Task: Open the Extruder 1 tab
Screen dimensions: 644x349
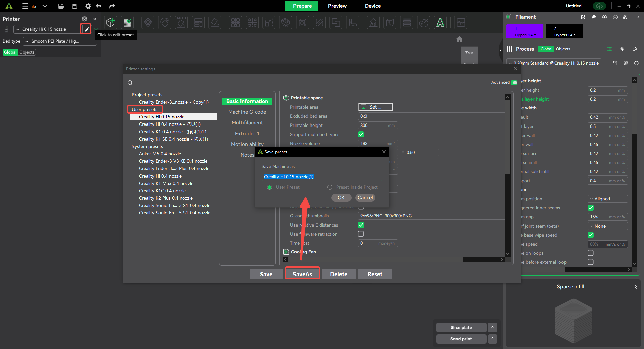Action: tap(247, 134)
